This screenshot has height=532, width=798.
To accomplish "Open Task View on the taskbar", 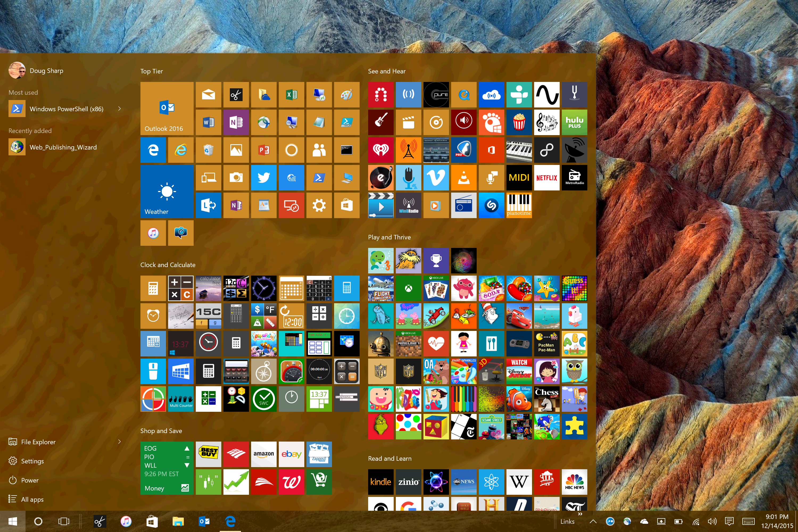I will pos(64,521).
